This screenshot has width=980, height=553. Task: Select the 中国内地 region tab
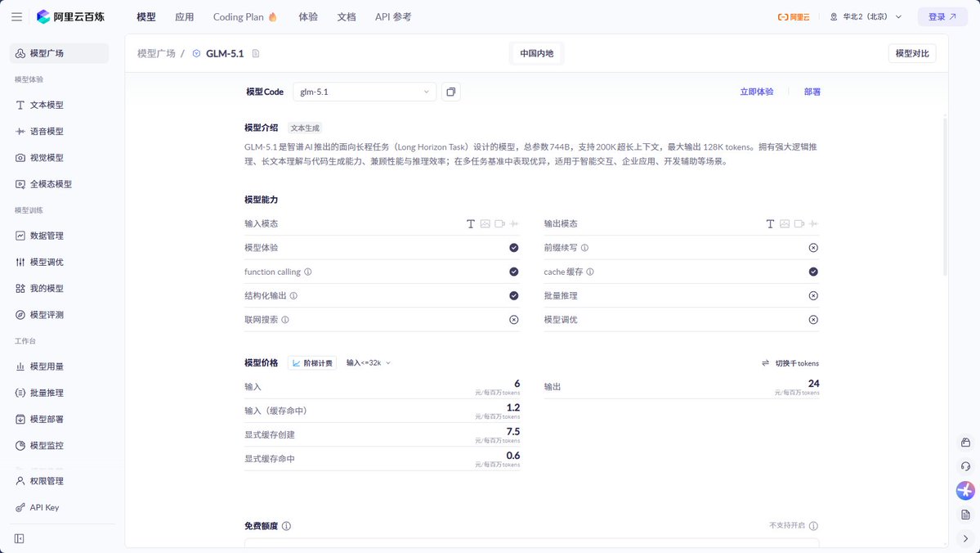tap(537, 54)
